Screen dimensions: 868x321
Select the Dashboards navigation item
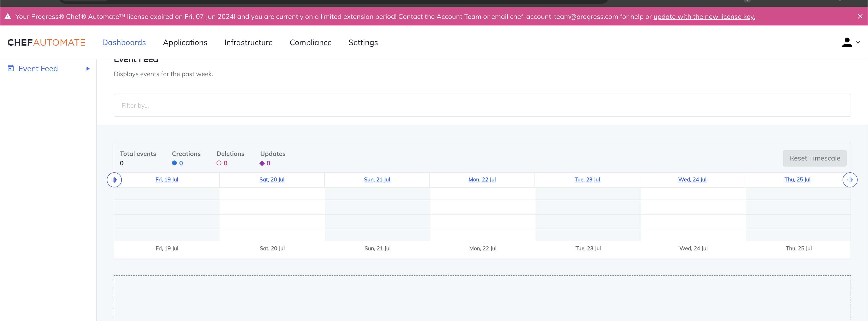(x=124, y=42)
